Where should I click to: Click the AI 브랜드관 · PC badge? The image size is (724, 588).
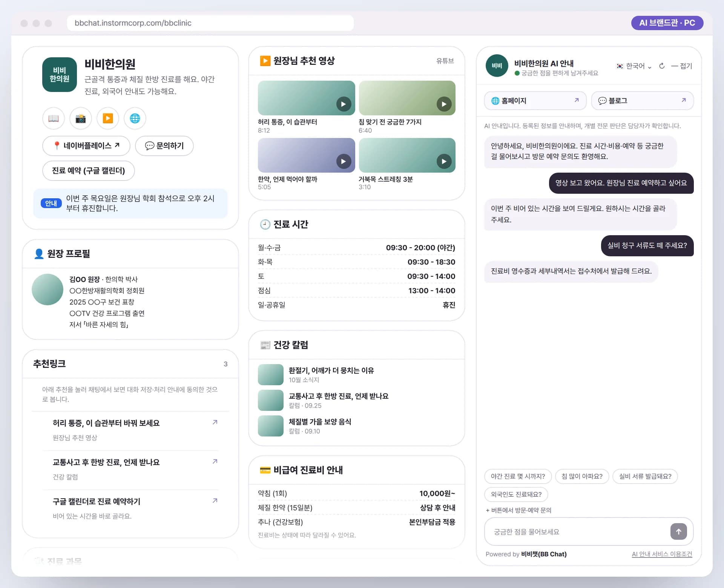[x=667, y=23]
